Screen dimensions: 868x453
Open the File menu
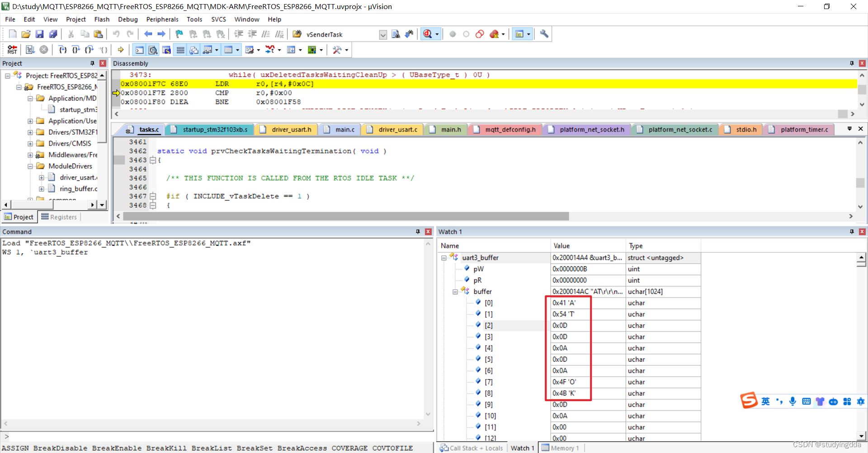[x=10, y=19]
